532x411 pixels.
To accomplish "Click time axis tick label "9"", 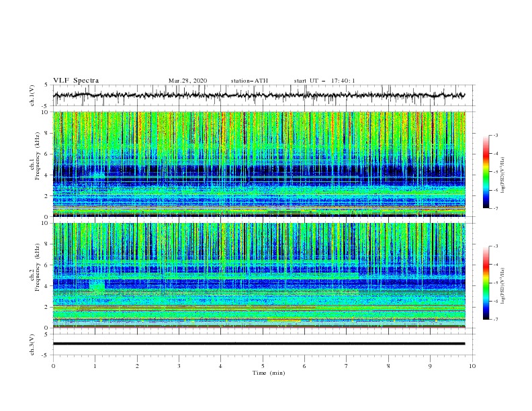I will 430,366.
